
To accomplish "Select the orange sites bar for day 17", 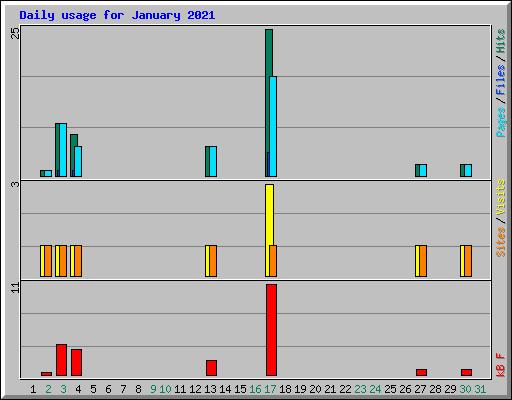I will [273, 261].
